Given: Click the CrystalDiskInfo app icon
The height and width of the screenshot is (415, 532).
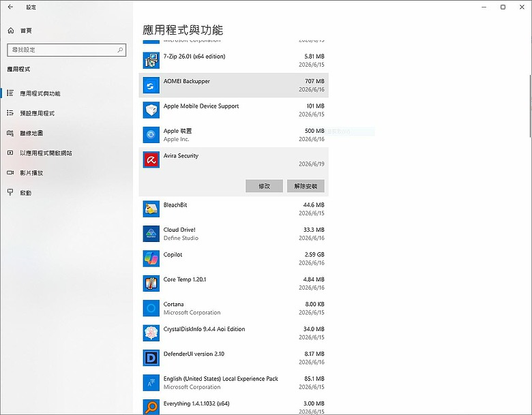Looking at the screenshot, I should (151, 333).
